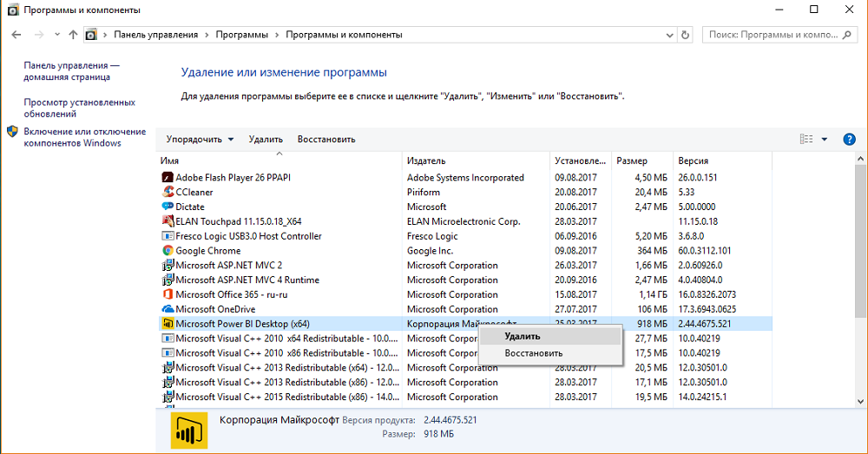
Task: Choose Удалить from the context menu
Action: [x=523, y=336]
